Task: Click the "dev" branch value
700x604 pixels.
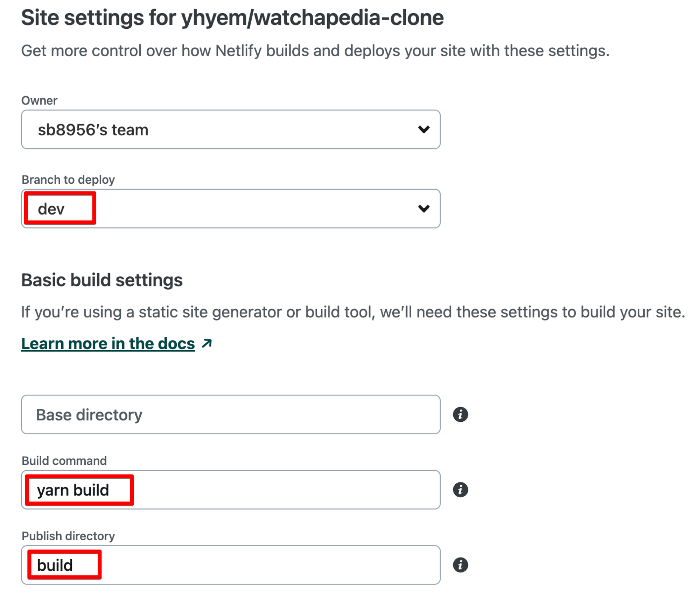Action: click(51, 209)
